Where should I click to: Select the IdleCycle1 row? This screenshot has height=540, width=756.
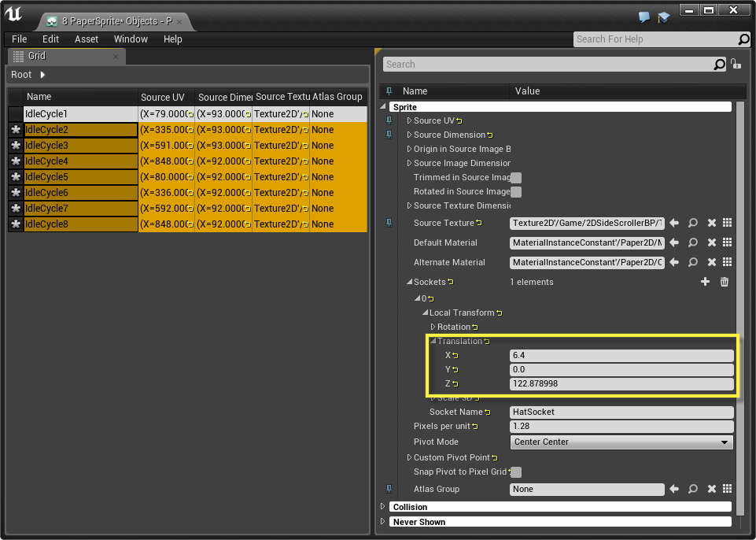pyautogui.click(x=47, y=114)
